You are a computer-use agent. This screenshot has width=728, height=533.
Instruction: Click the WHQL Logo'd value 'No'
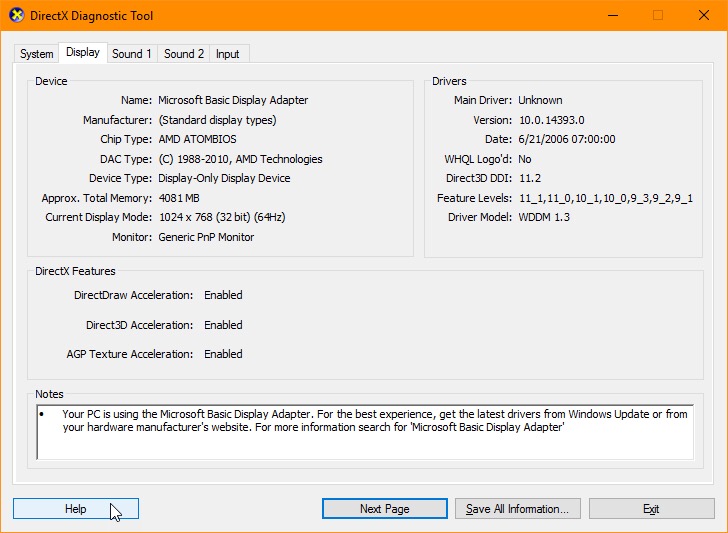click(525, 159)
